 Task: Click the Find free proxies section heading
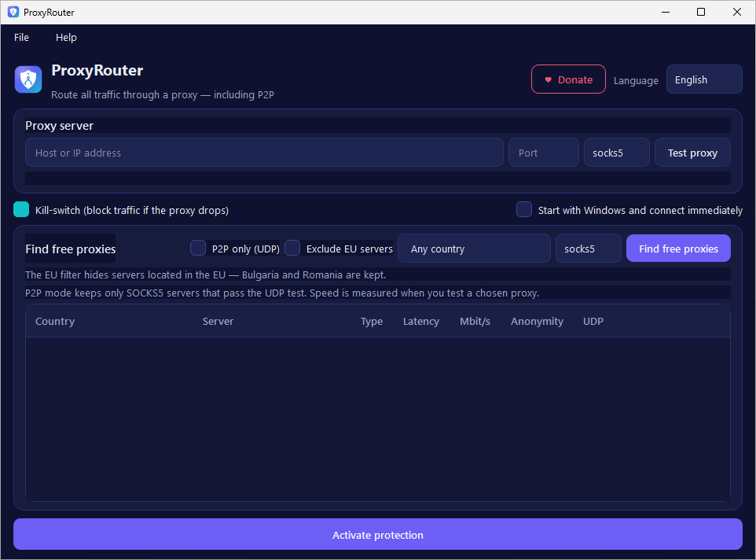coord(71,249)
